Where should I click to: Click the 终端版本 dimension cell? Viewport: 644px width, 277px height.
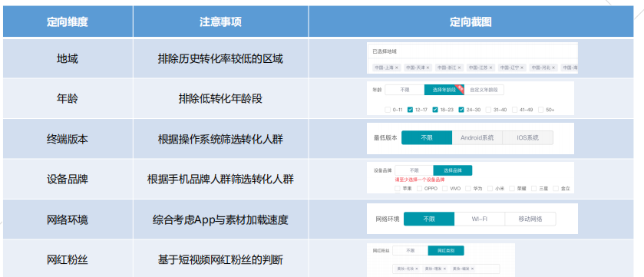[x=68, y=139]
